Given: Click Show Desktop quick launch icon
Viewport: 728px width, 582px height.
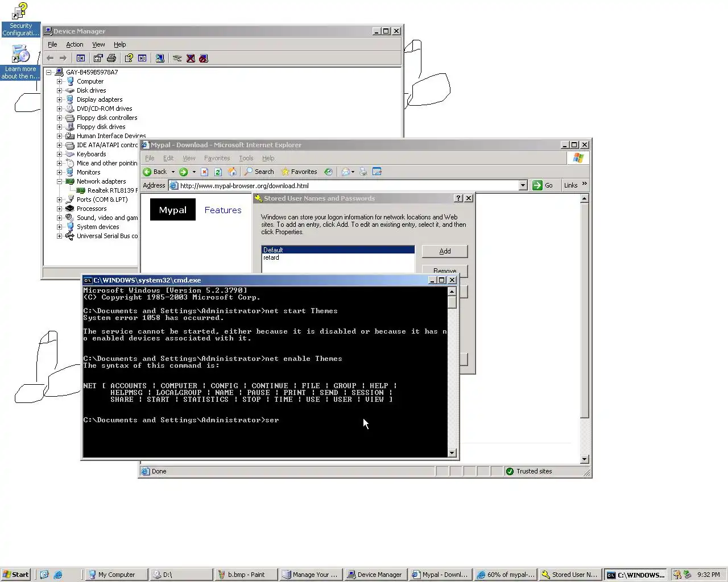Looking at the screenshot, I should 44,575.
